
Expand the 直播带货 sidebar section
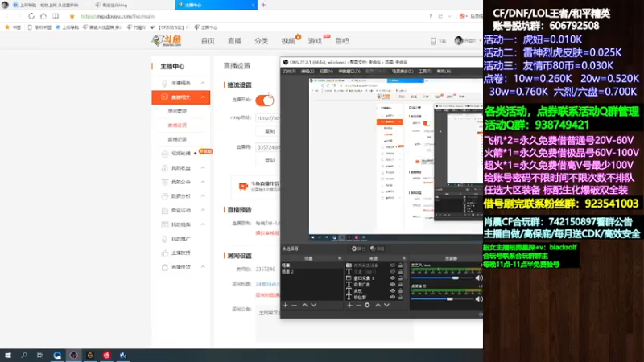point(203,267)
